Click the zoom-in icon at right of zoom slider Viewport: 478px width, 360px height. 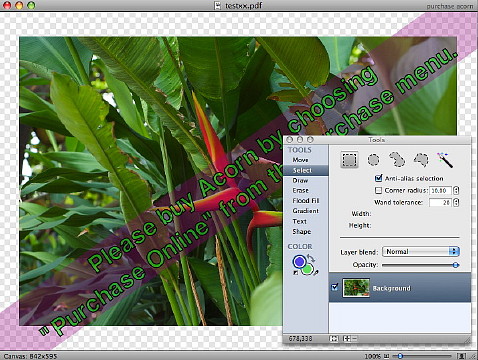point(462,356)
